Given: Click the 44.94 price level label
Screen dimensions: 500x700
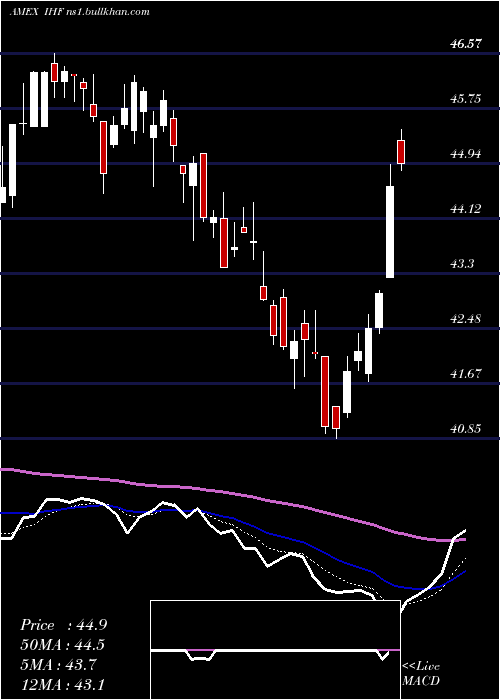Looking at the screenshot, I should 466,154.
